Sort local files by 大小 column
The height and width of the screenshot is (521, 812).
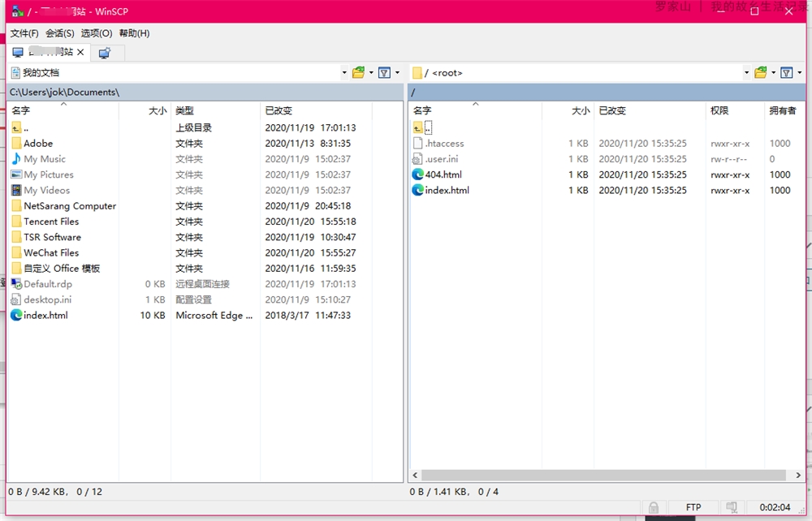145,110
